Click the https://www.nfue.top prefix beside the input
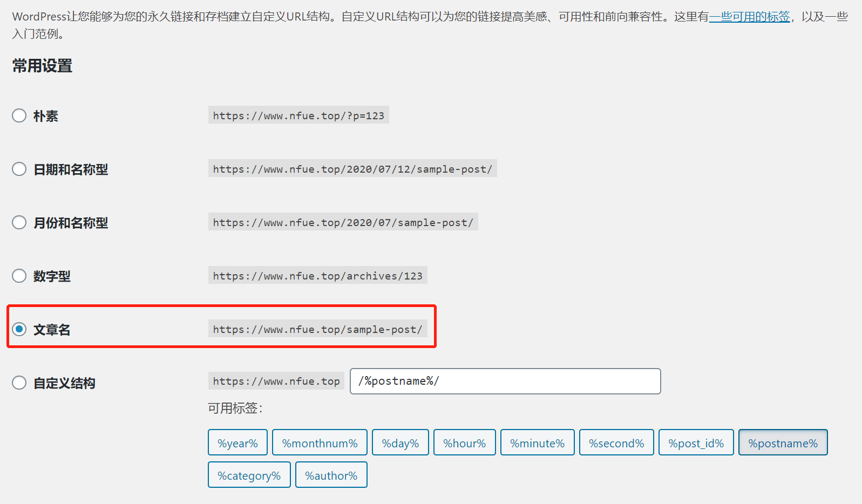This screenshot has height=504, width=862. (276, 380)
